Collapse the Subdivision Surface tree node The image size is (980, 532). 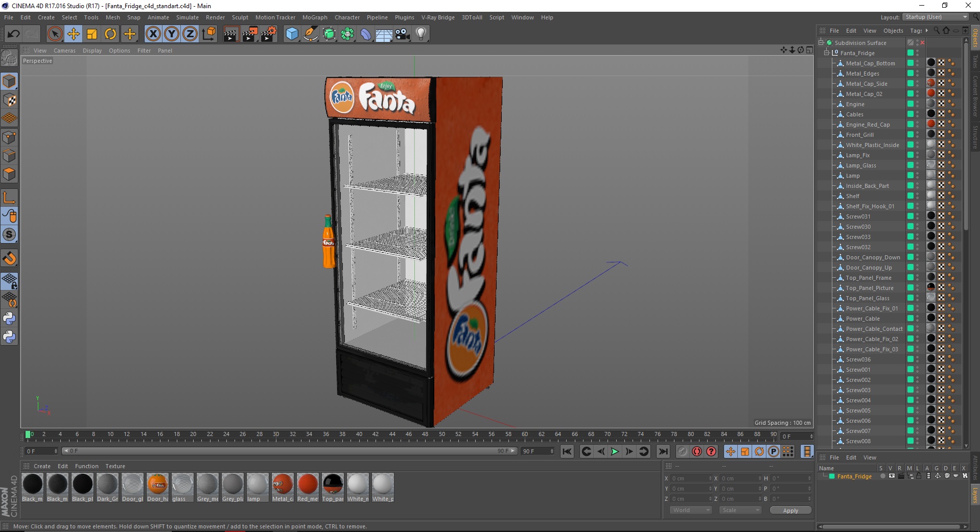[821, 43]
